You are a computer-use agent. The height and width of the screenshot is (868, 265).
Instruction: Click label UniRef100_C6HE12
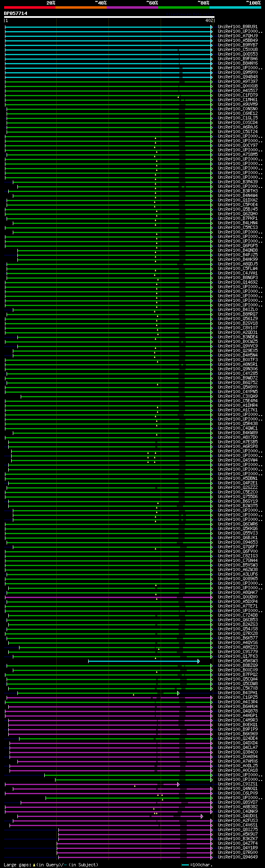click(238, 114)
